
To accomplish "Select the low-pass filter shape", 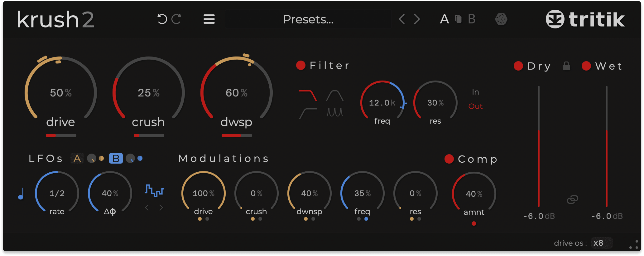I will point(308,96).
